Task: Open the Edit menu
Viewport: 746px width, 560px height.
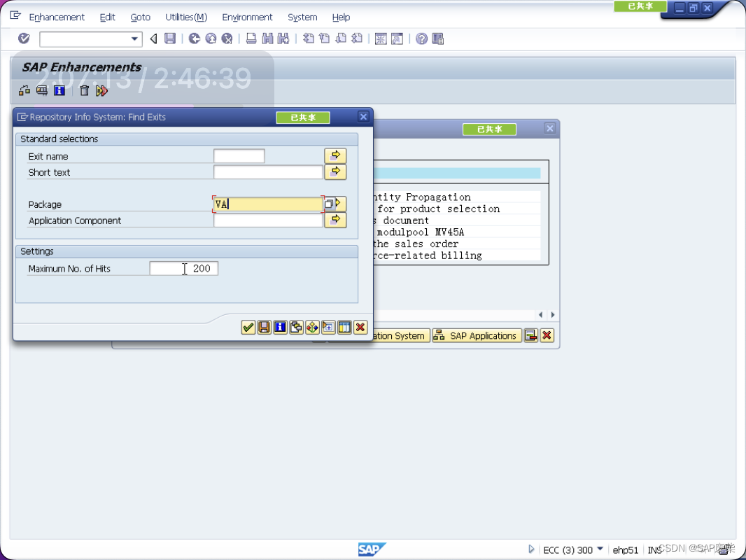Action: [108, 17]
